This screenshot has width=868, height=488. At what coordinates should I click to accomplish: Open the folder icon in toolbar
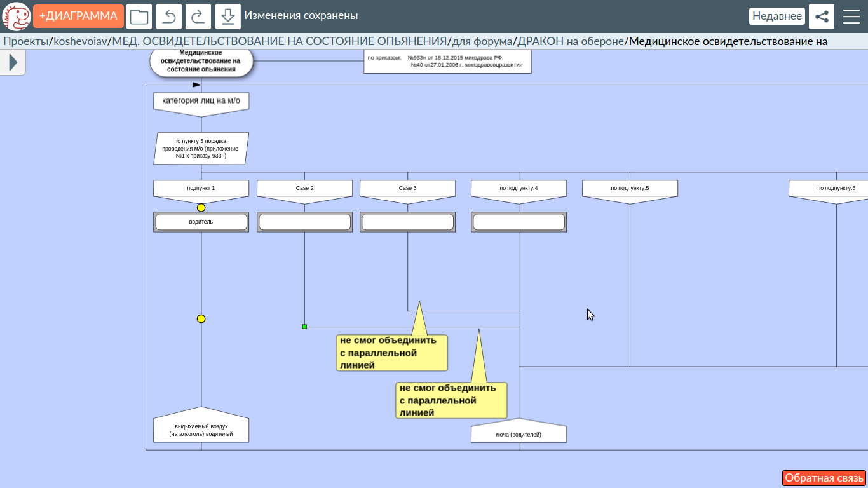[139, 17]
